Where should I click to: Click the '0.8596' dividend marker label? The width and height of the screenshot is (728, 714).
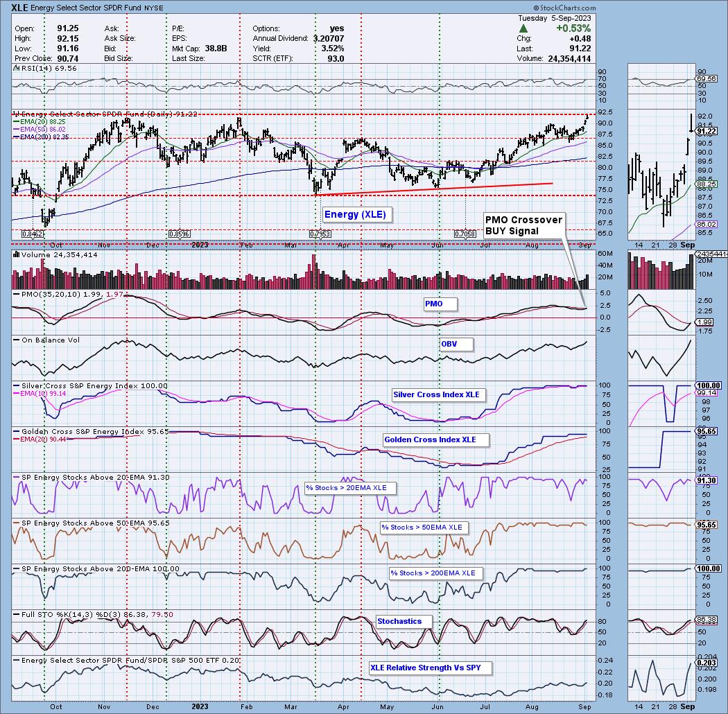179,234
